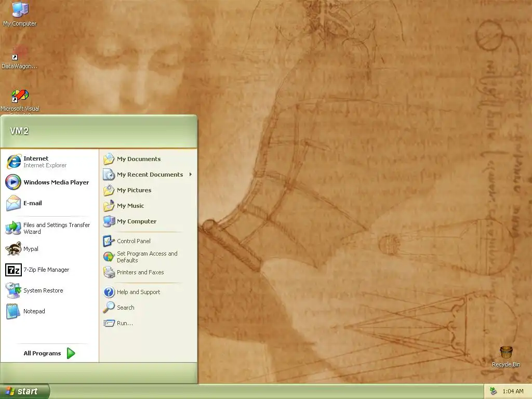The width and height of the screenshot is (532, 399).
Task: Launch the Notepad icon
Action: [x=13, y=311]
